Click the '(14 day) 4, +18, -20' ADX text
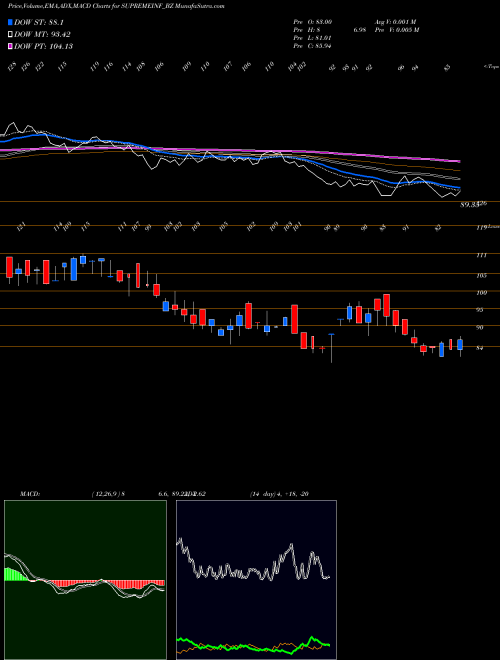Image resolution: width=500 pixels, height=660 pixels. tap(279, 494)
